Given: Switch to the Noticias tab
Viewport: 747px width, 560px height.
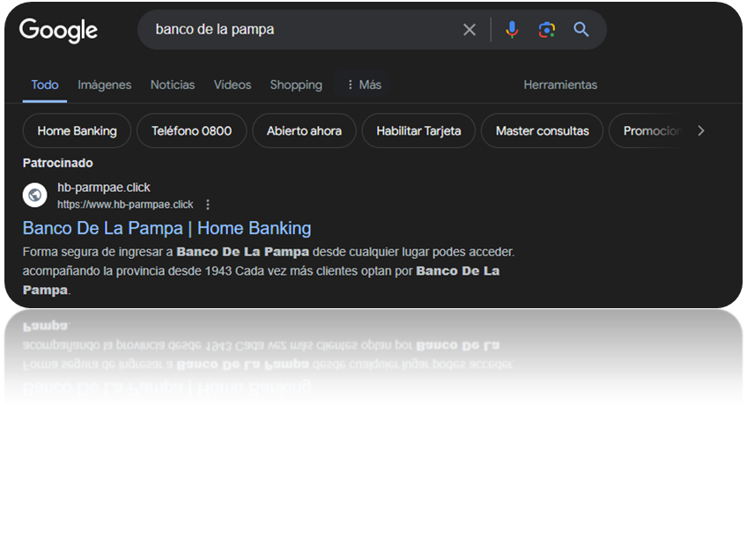Looking at the screenshot, I should 173,85.
